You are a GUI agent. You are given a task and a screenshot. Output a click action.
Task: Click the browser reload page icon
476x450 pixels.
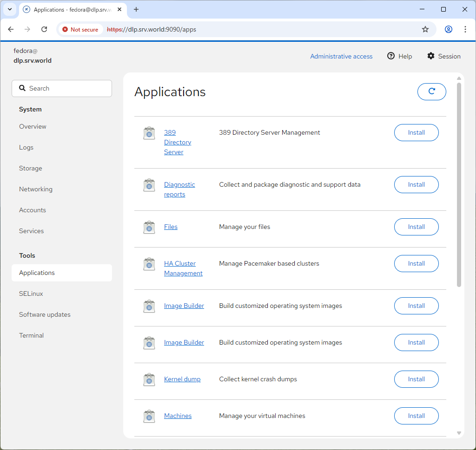pos(44,29)
